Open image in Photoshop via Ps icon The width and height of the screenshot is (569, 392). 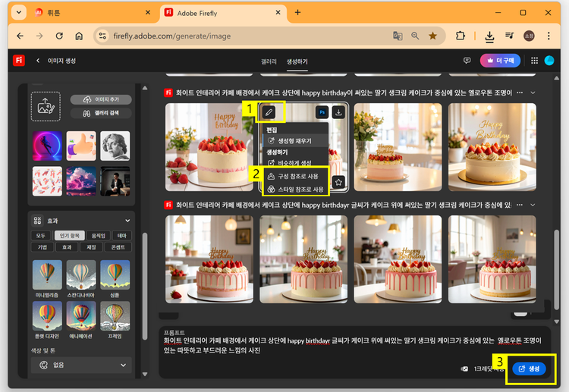click(322, 112)
